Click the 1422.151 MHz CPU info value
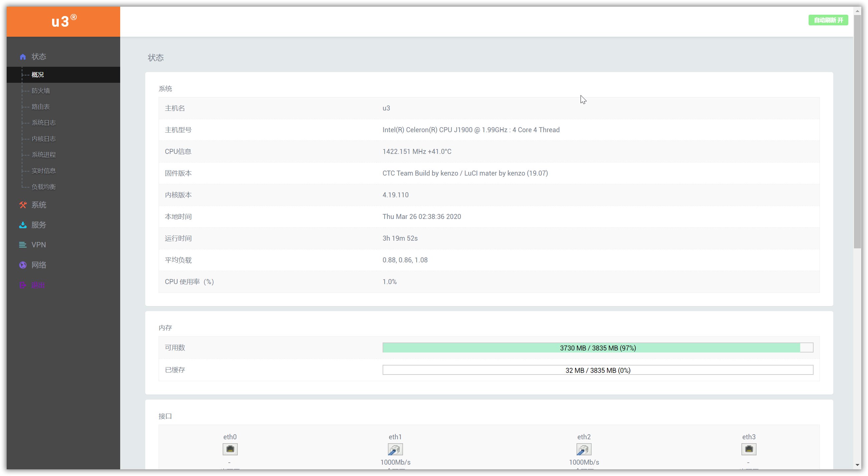Image resolution: width=868 pixels, height=476 pixels. [417, 152]
